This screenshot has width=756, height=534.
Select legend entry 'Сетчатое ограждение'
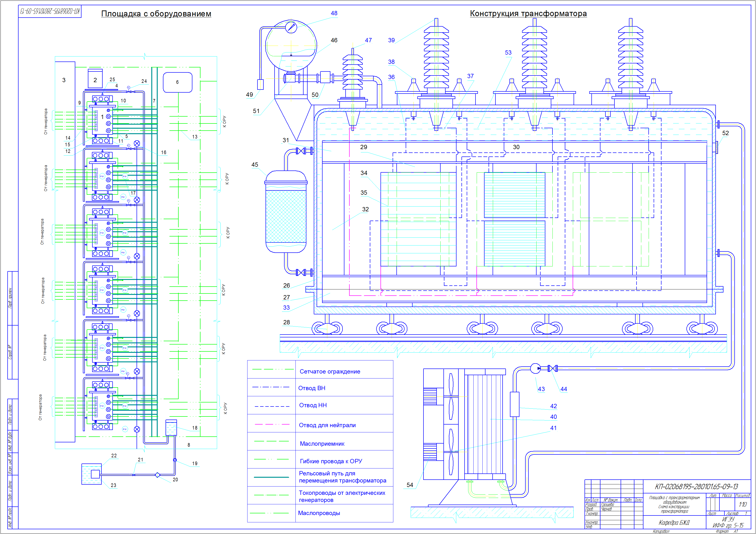(330, 371)
